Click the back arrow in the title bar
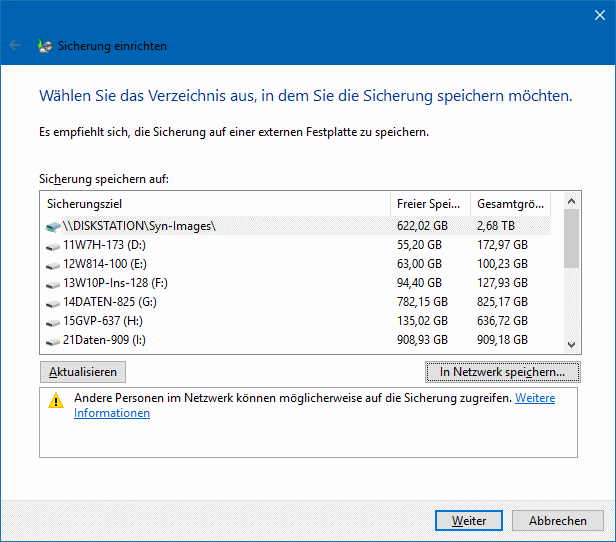616x542 pixels. click(15, 45)
